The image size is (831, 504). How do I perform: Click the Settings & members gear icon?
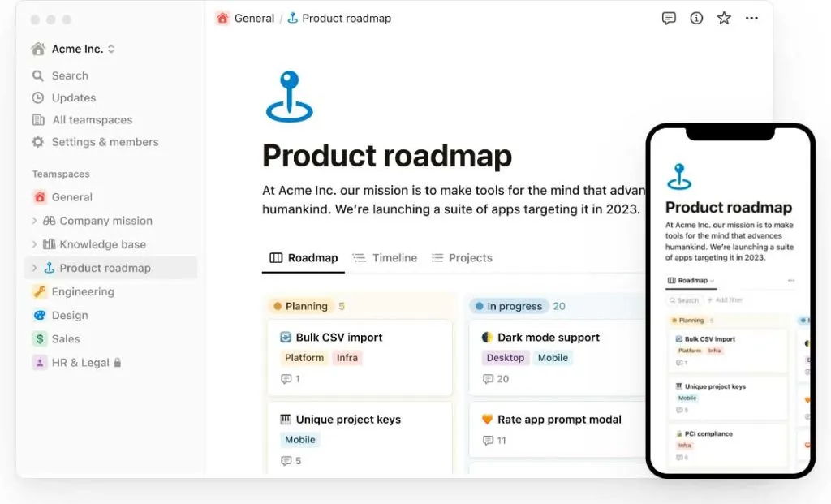tap(37, 142)
